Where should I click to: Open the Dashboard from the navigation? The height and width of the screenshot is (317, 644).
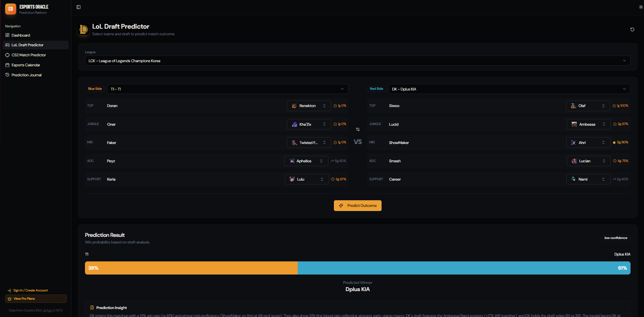click(x=21, y=35)
